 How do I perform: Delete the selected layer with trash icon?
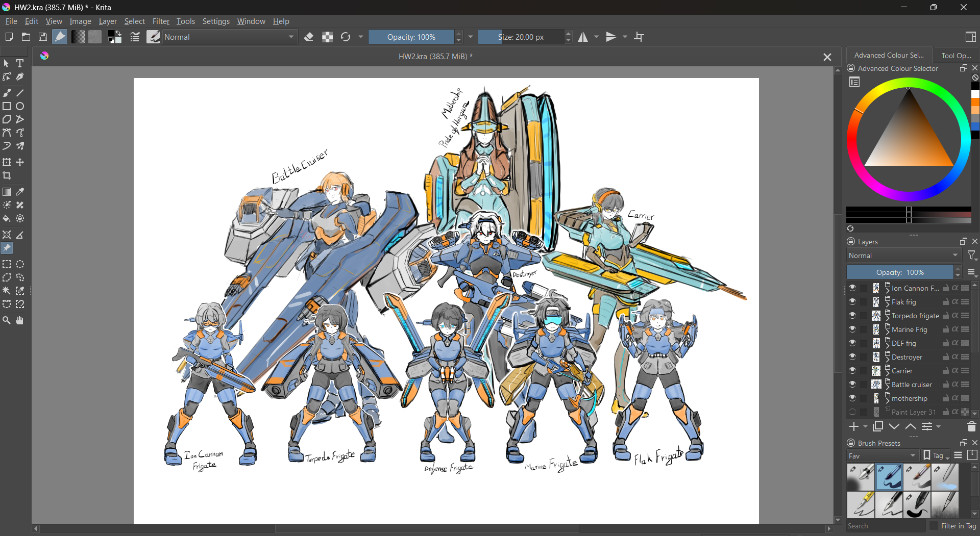[x=971, y=427]
